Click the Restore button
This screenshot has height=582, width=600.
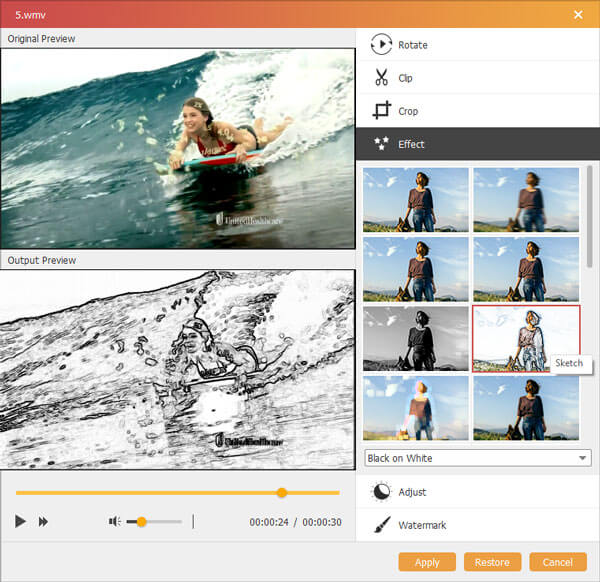click(492, 562)
